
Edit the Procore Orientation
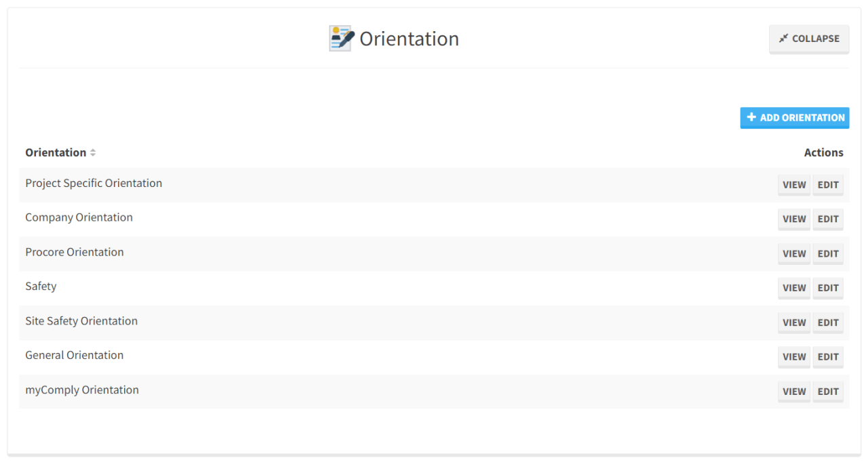(x=828, y=253)
